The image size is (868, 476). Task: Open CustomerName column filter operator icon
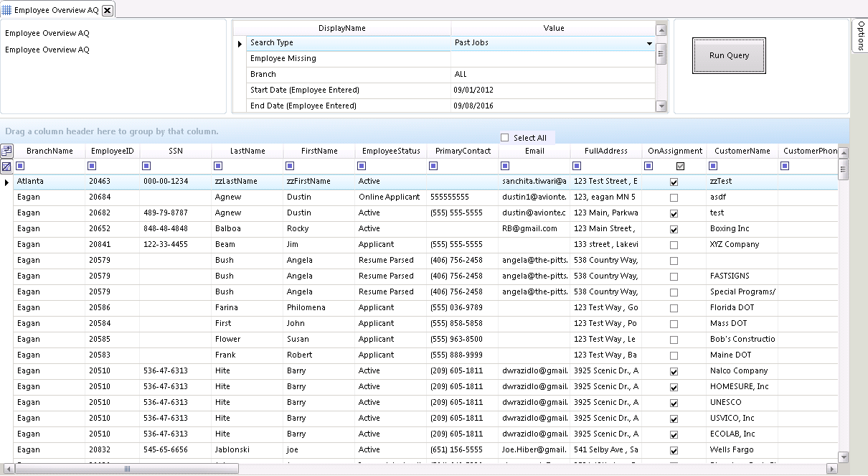click(x=713, y=166)
